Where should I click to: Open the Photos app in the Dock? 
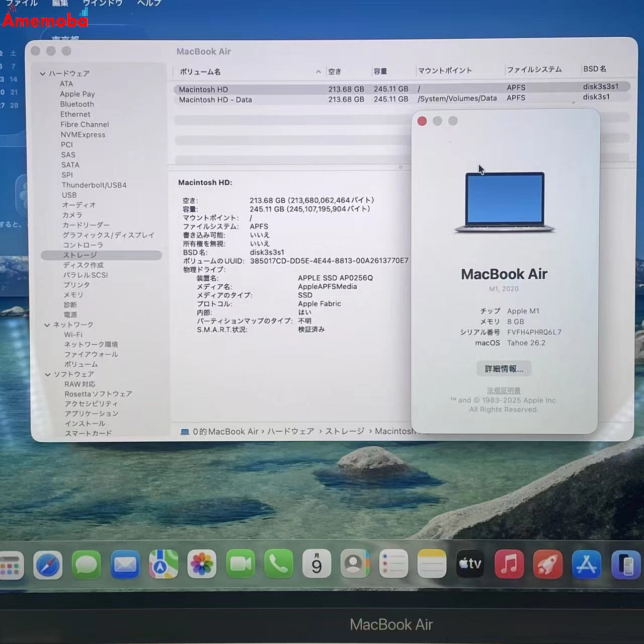tap(202, 565)
